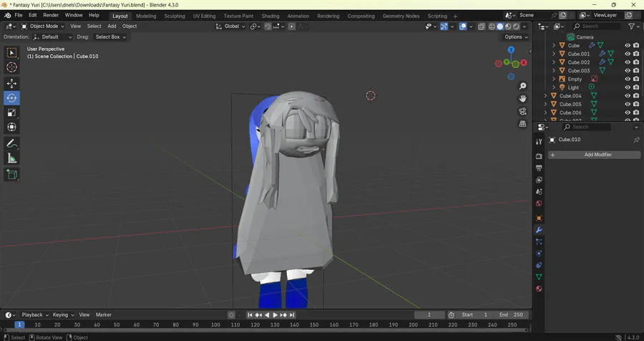Open the Material properties tab
This screenshot has height=341, width=644.
click(539, 289)
